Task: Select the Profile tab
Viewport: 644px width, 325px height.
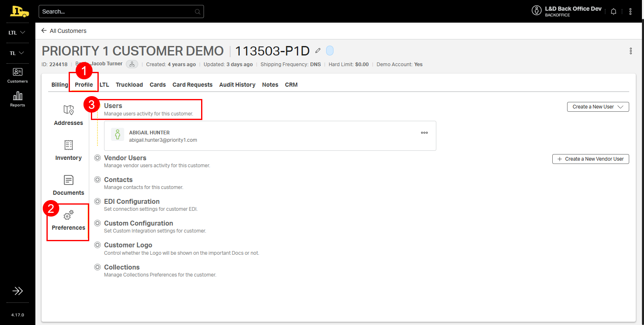Action: click(84, 85)
